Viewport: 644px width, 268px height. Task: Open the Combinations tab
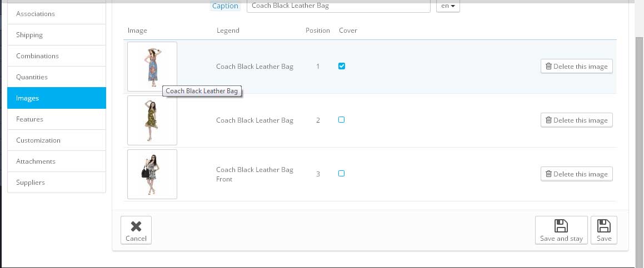coord(57,56)
